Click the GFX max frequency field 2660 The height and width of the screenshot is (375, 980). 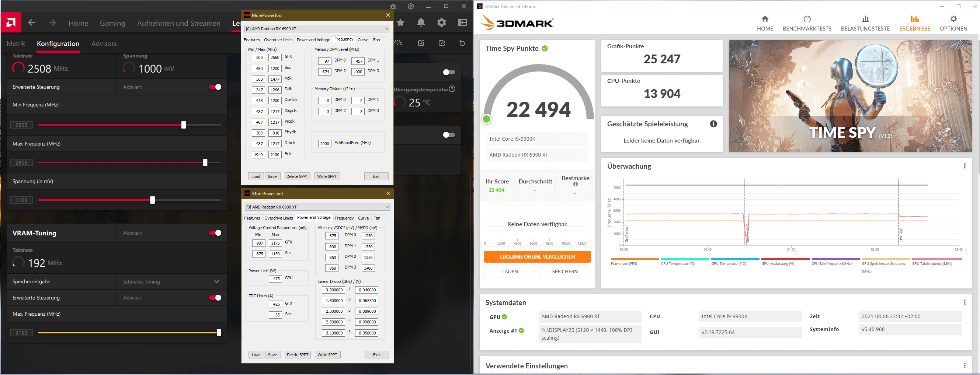pos(275,58)
